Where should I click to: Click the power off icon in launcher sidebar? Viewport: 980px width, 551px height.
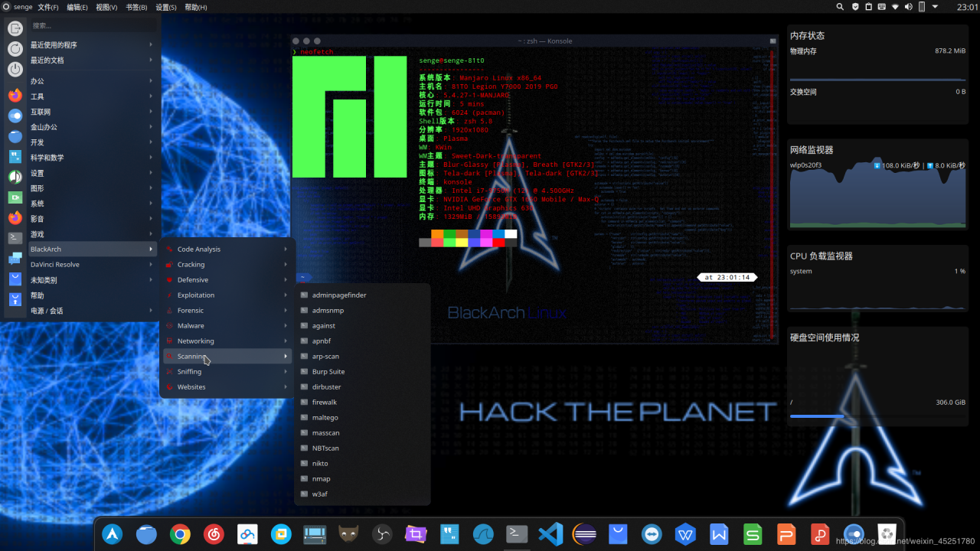point(15,70)
